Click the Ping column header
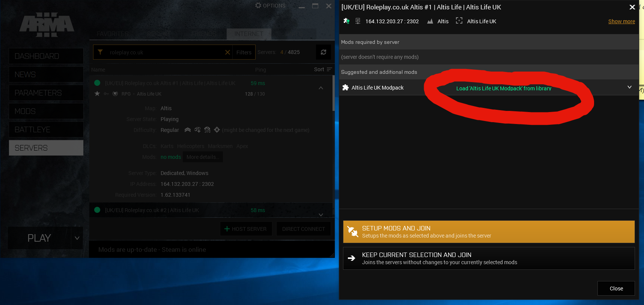This screenshot has height=305, width=644. [x=260, y=70]
